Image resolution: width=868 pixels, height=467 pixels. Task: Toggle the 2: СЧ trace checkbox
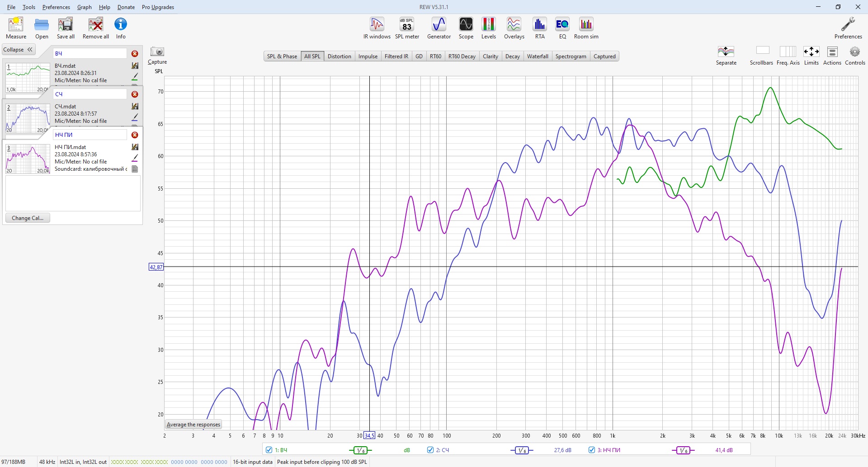tap(430, 450)
